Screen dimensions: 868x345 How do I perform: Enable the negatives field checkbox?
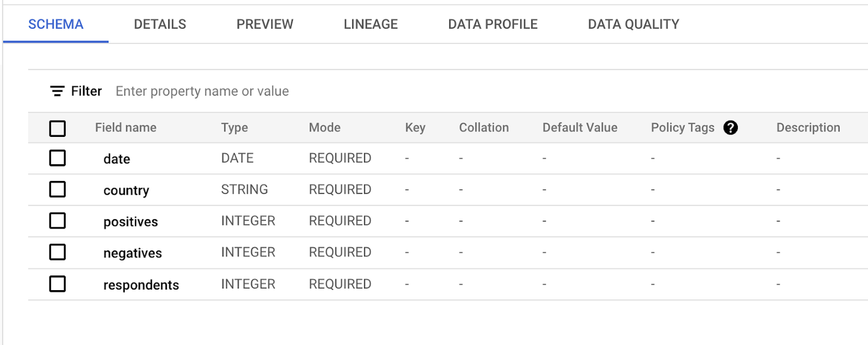[x=57, y=253]
